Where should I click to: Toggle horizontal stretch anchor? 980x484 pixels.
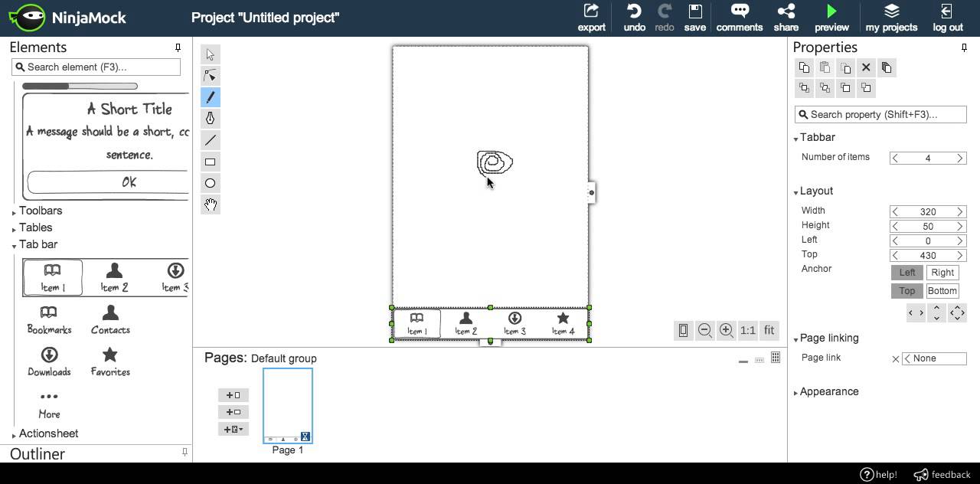916,312
